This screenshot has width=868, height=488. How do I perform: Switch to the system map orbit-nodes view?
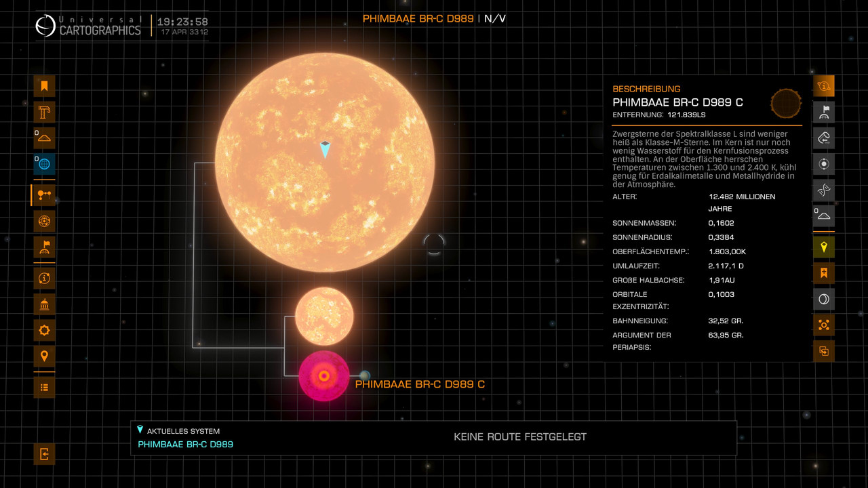point(44,195)
